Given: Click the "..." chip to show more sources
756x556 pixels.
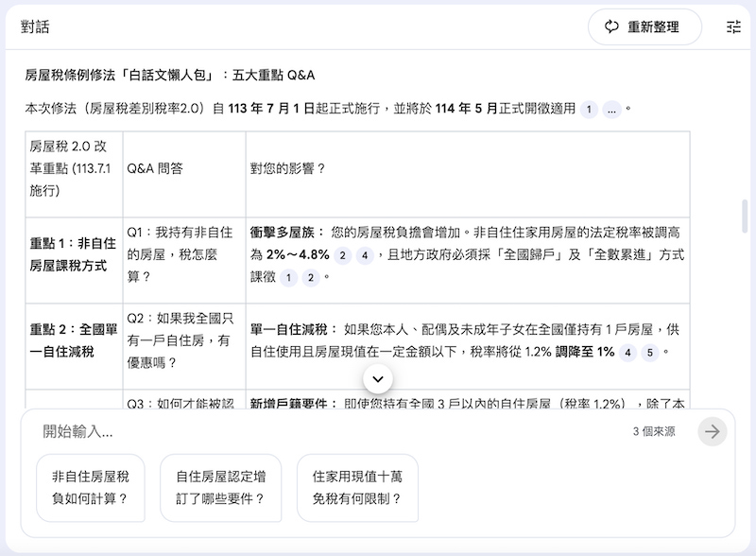Looking at the screenshot, I should click(x=612, y=109).
